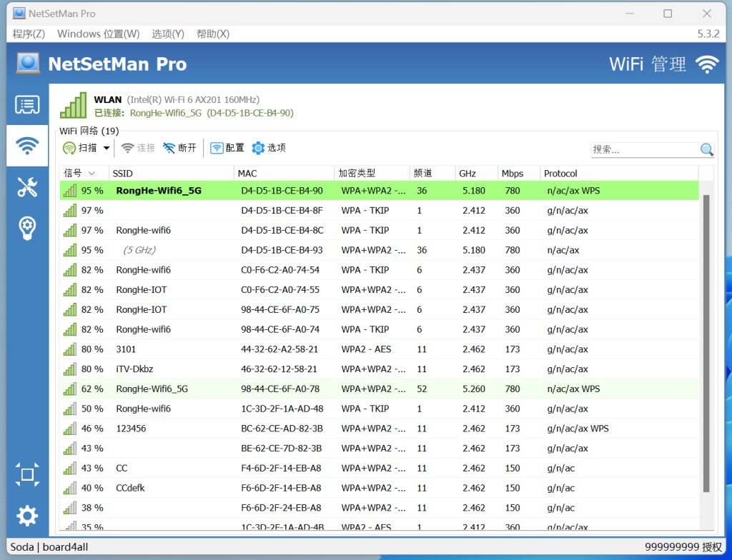
Task: Click the NetSetMan Pro logo icon in banner
Action: tap(28, 63)
